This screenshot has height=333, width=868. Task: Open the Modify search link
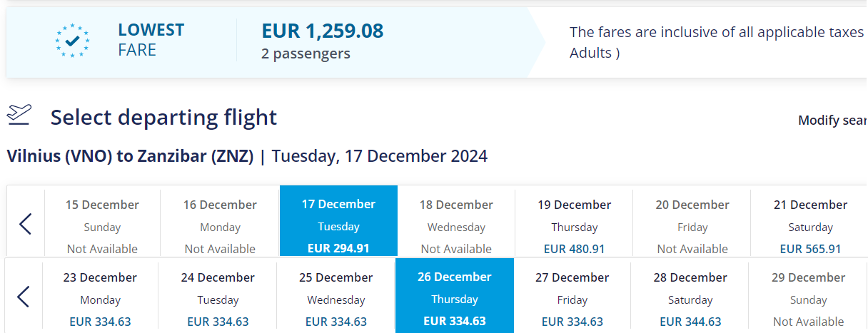point(832,120)
